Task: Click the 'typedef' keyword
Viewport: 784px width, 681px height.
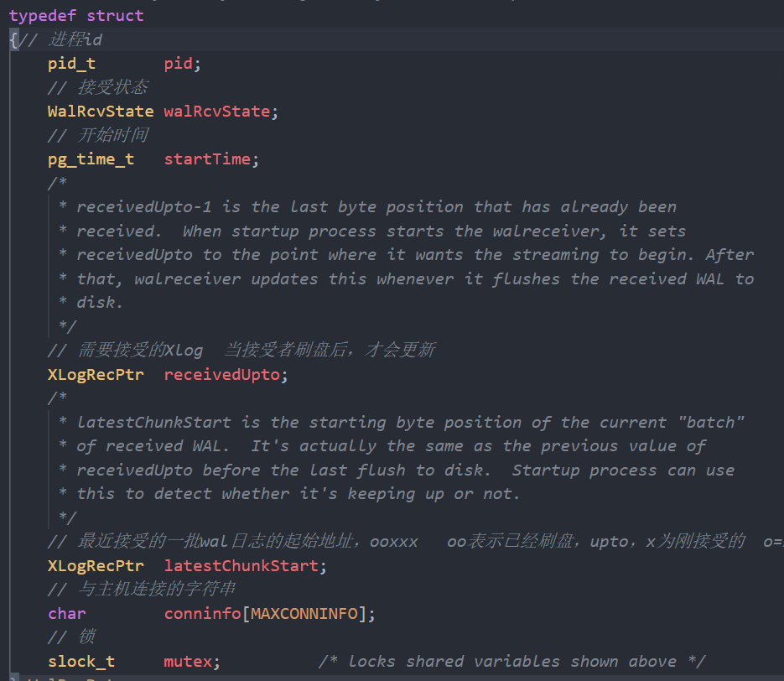Action: pos(43,15)
